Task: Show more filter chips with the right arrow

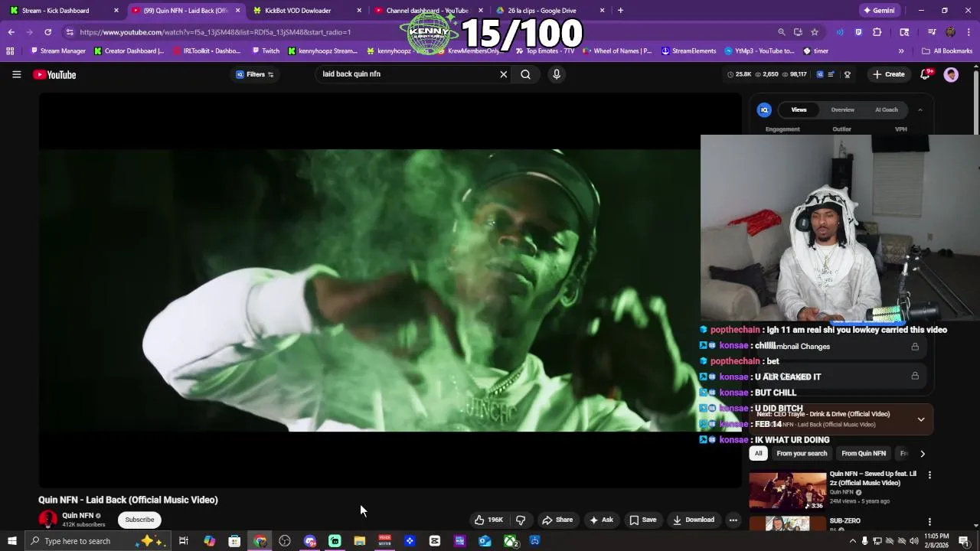Action: click(x=923, y=453)
